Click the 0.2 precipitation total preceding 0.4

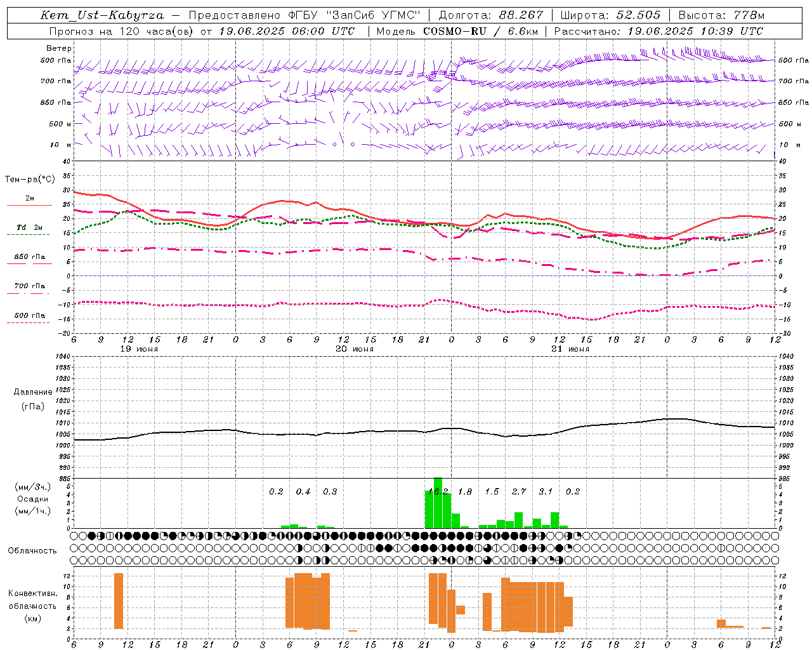[276, 492]
